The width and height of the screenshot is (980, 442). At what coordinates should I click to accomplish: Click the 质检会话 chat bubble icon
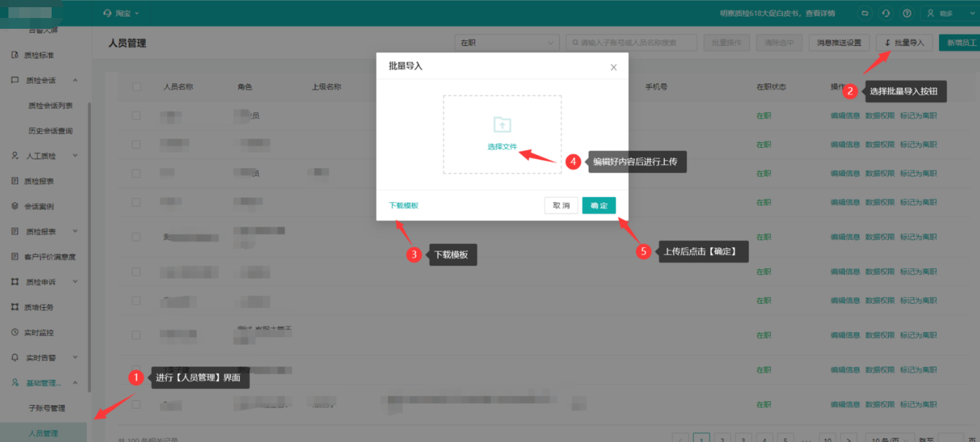(15, 80)
